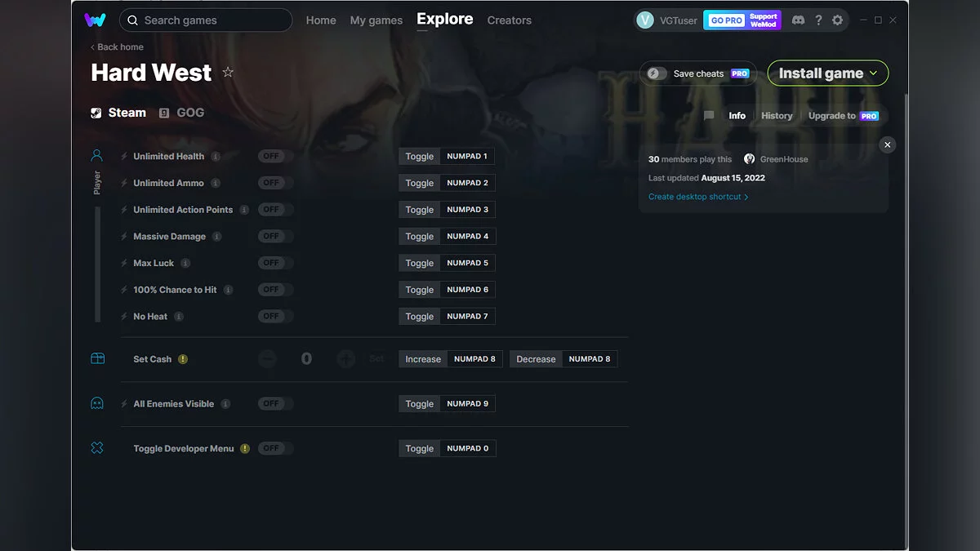980x551 pixels.
Task: Click the GO PRO Support WeMod button
Action: [x=742, y=20]
